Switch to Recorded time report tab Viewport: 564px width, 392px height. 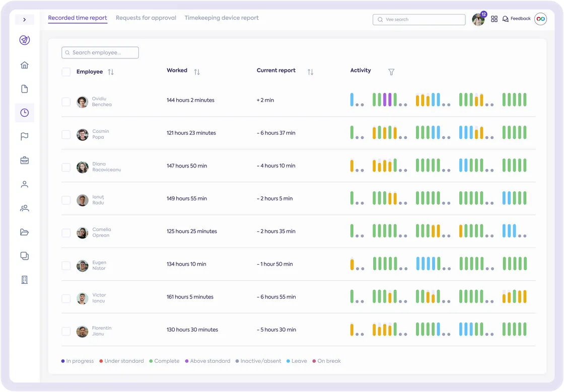(x=78, y=18)
